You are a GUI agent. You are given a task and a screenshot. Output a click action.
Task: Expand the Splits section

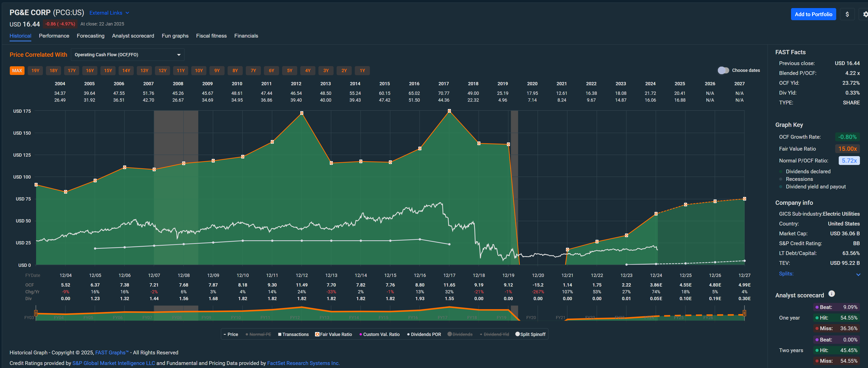[x=786, y=274]
